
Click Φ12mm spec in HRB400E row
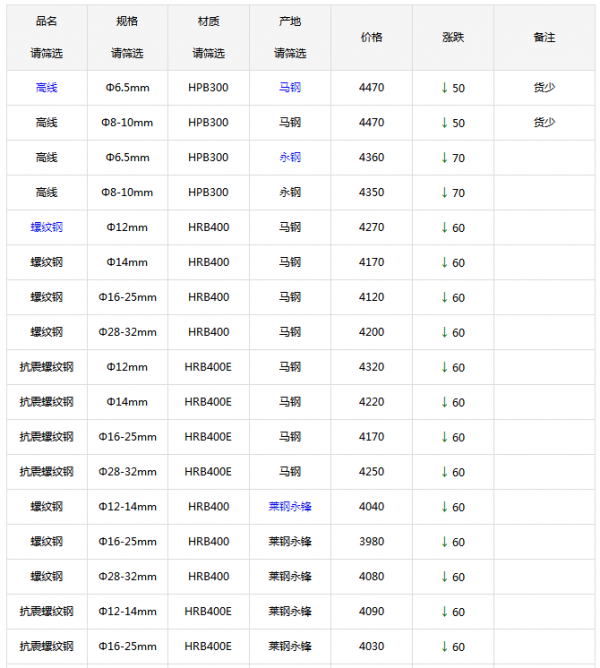pos(127,367)
